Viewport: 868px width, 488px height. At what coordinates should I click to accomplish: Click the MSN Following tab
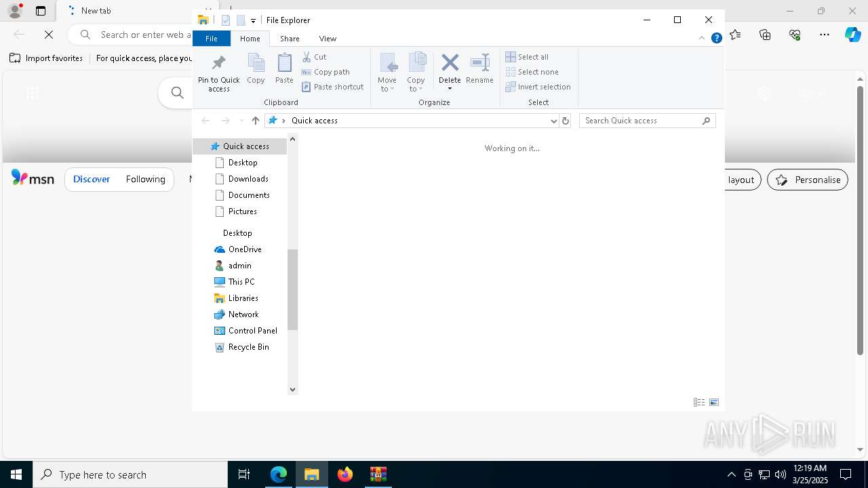click(x=145, y=180)
